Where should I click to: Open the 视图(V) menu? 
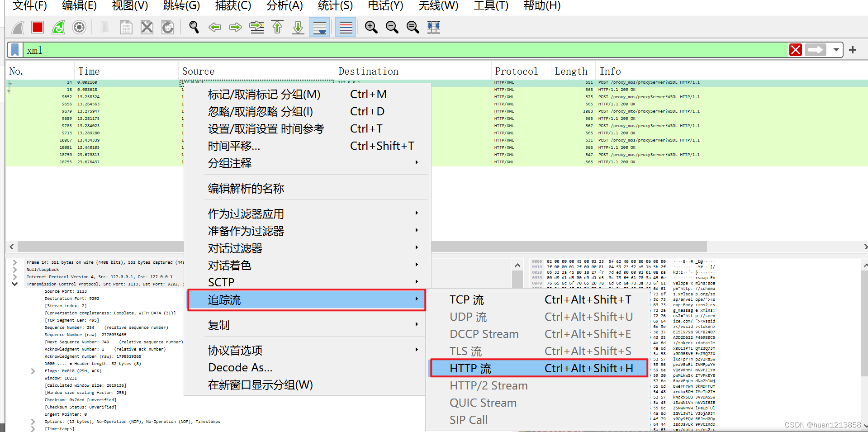[130, 5]
